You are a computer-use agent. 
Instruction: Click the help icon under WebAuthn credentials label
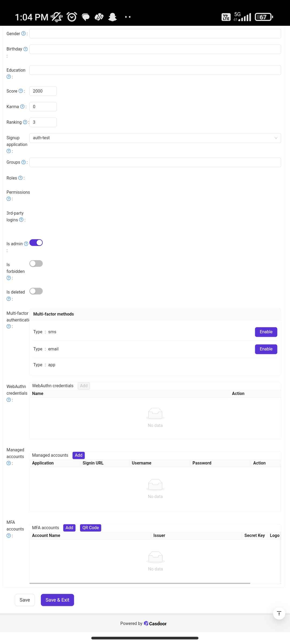[9, 400]
